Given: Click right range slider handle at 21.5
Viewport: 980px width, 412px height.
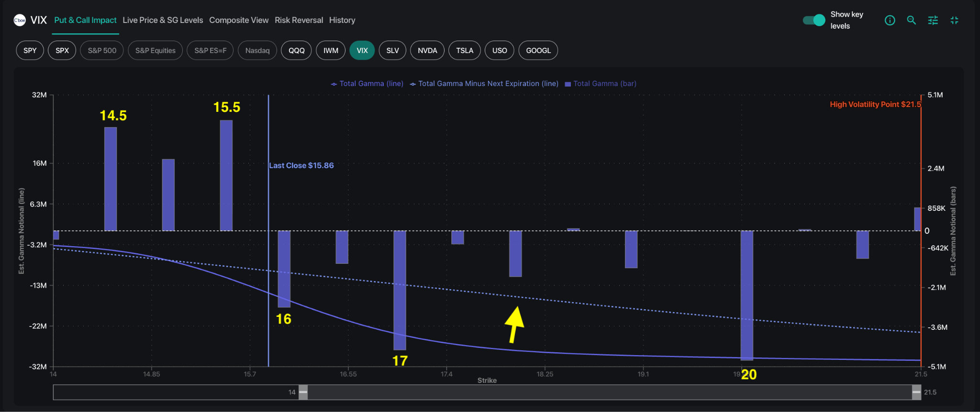Looking at the screenshot, I should pos(916,392).
